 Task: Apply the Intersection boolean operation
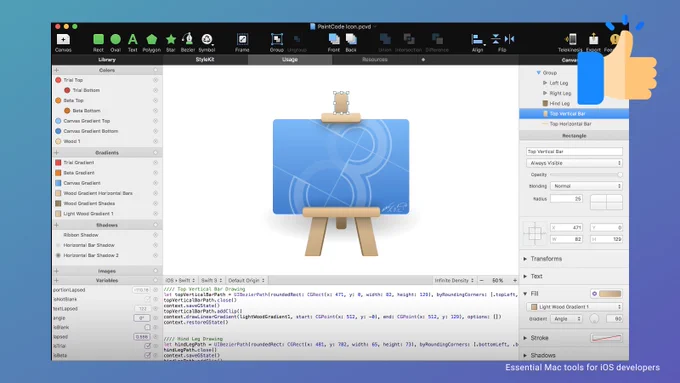409,43
